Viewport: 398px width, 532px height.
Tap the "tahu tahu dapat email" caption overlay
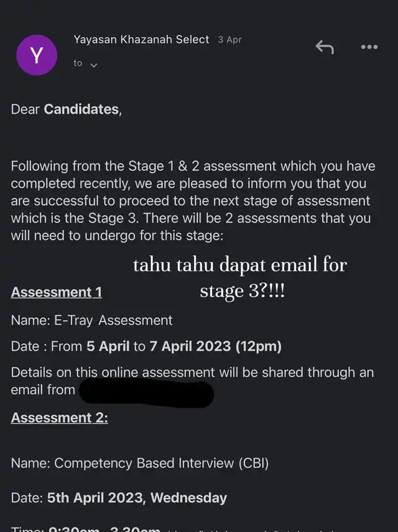240,278
